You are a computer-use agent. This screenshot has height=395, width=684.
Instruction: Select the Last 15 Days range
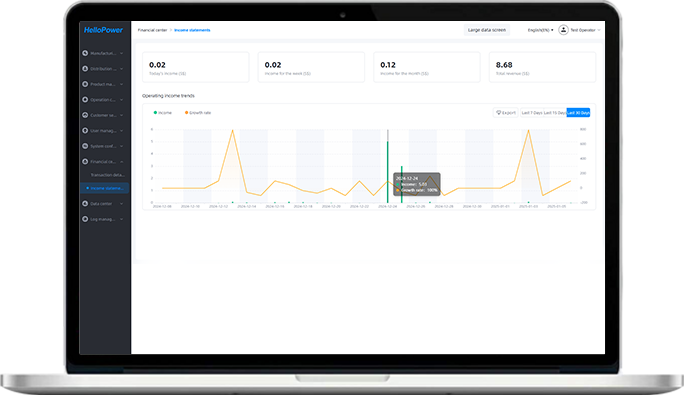pyautogui.click(x=554, y=113)
